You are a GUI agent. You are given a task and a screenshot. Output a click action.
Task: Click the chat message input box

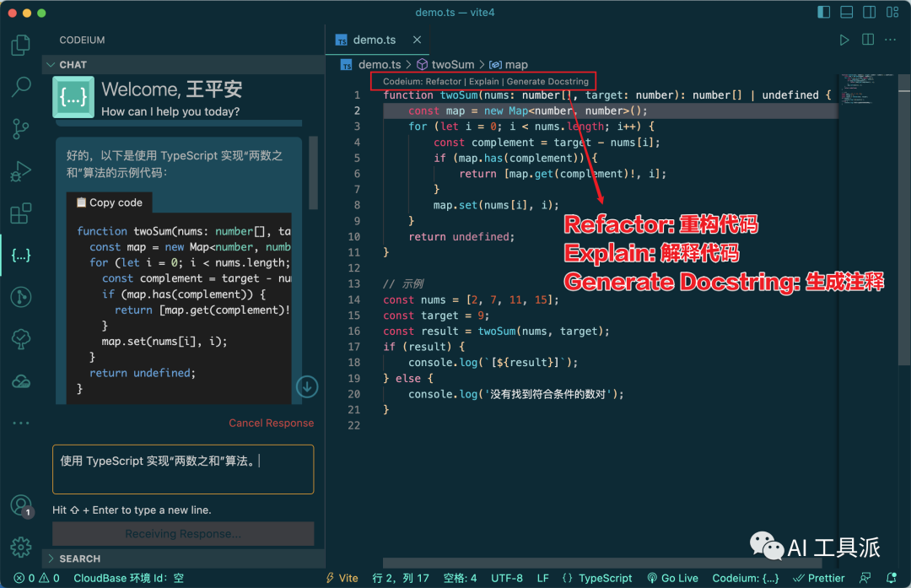click(182, 469)
